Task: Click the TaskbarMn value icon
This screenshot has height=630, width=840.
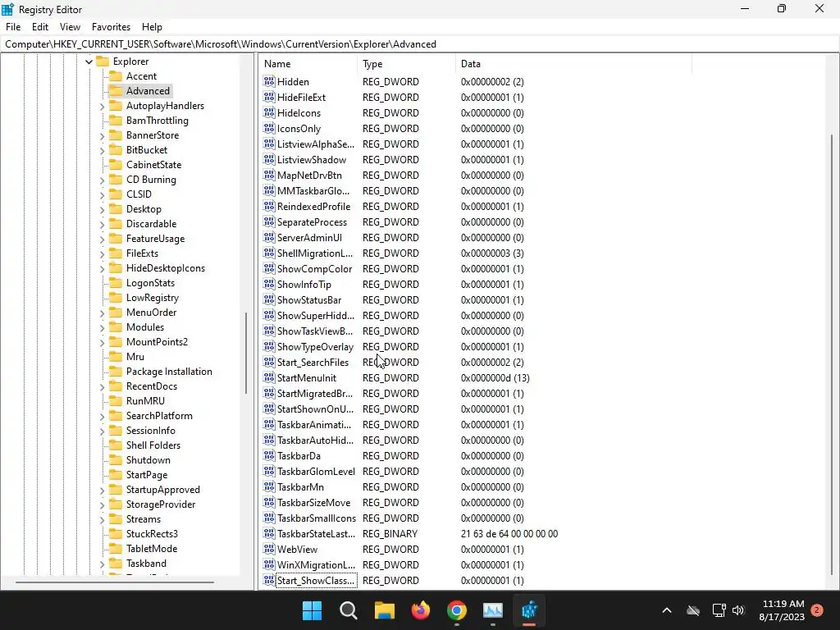Action: [x=269, y=486]
